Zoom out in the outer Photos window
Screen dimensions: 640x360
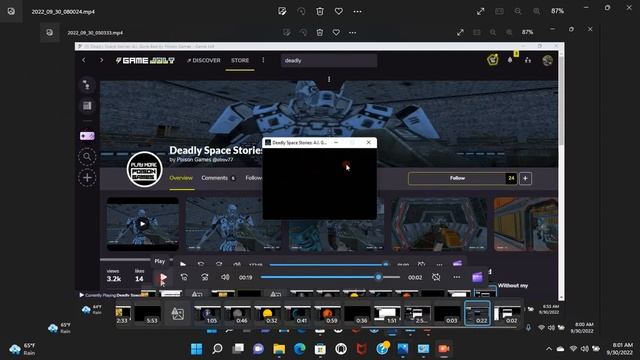(x=518, y=11)
